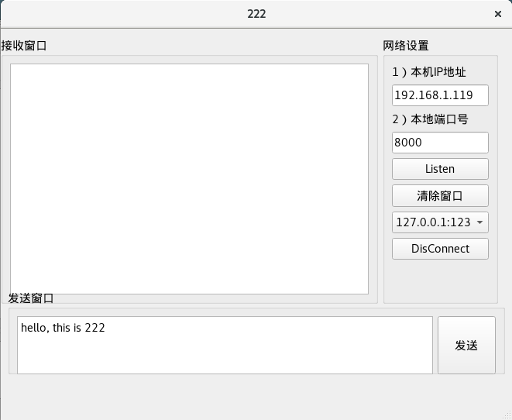Screen dimensions: 512x420
Task: Send the message with 发送 button
Action: [466, 345]
